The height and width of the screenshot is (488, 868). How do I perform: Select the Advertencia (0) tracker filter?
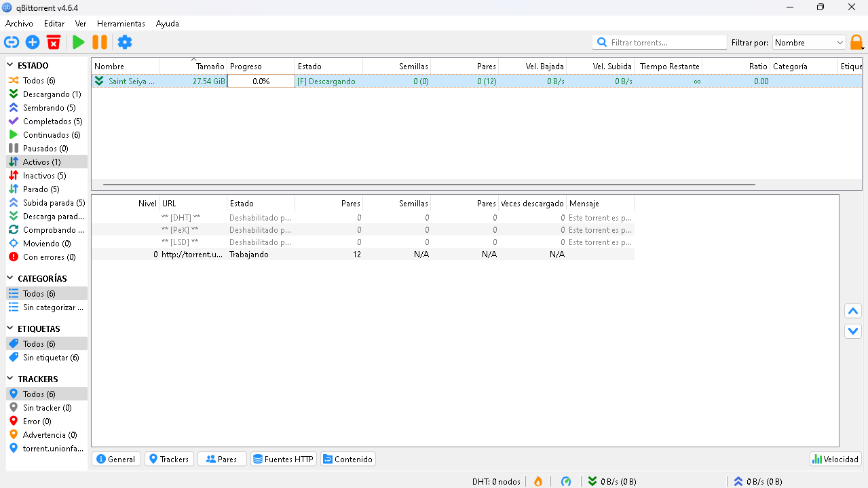pyautogui.click(x=47, y=435)
